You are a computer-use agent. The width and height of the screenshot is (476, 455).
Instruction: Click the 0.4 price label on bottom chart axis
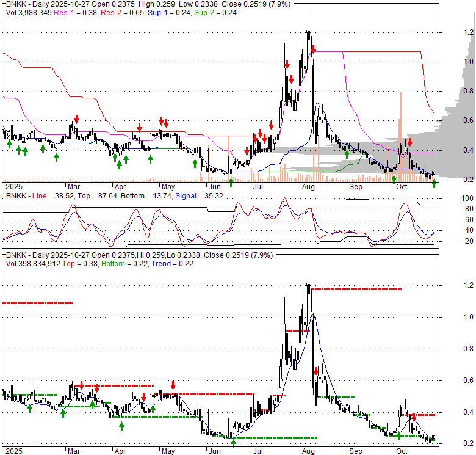(469, 412)
